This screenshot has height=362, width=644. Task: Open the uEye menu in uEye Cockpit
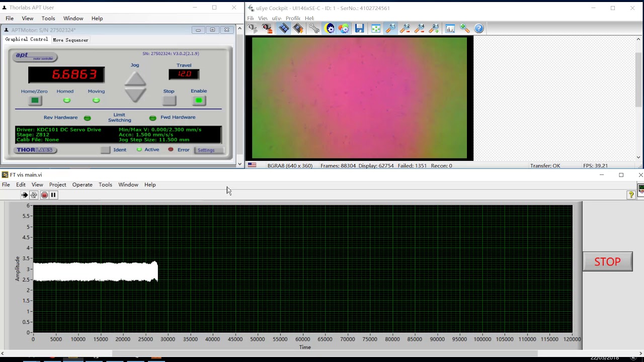277,18
